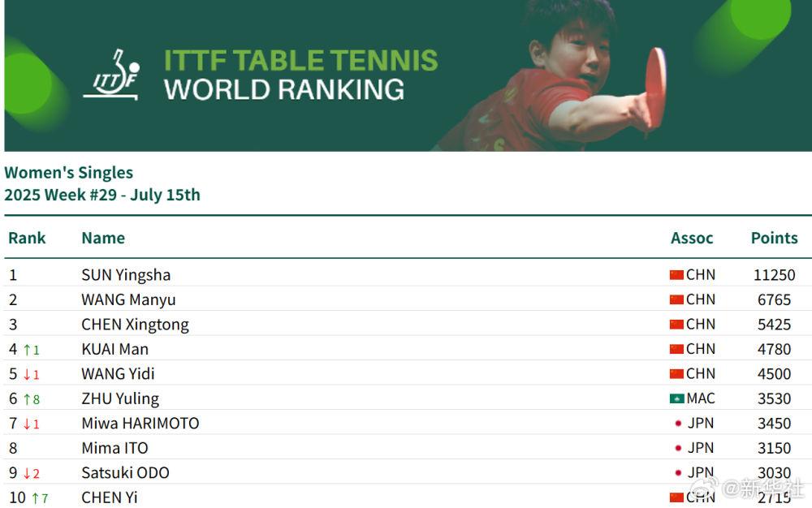Click China flag next to SUN Yingsha
812x508 pixels.
coord(676,275)
